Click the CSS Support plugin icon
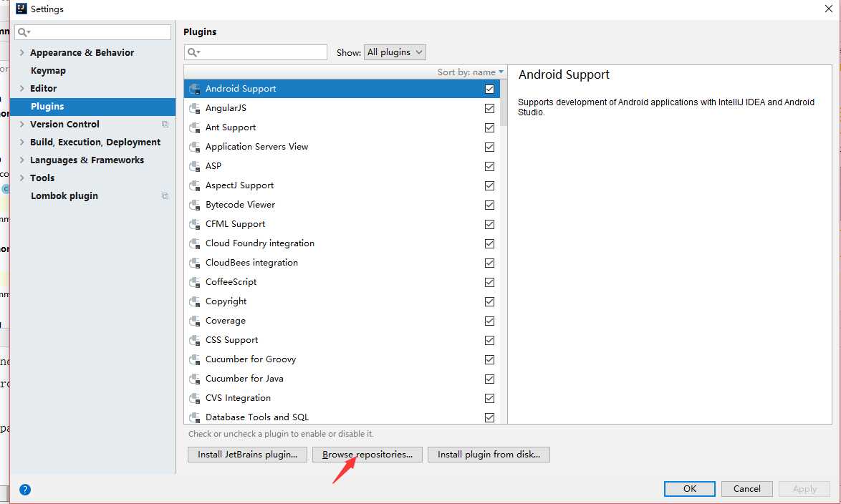 196,340
